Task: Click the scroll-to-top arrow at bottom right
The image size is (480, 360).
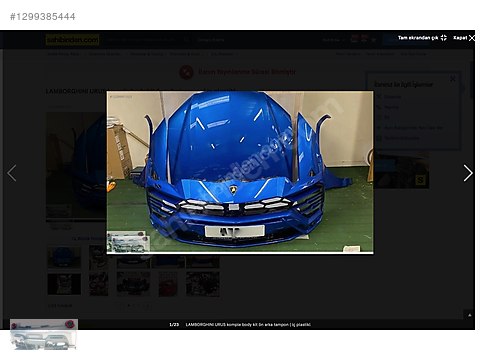Action: (x=469, y=315)
